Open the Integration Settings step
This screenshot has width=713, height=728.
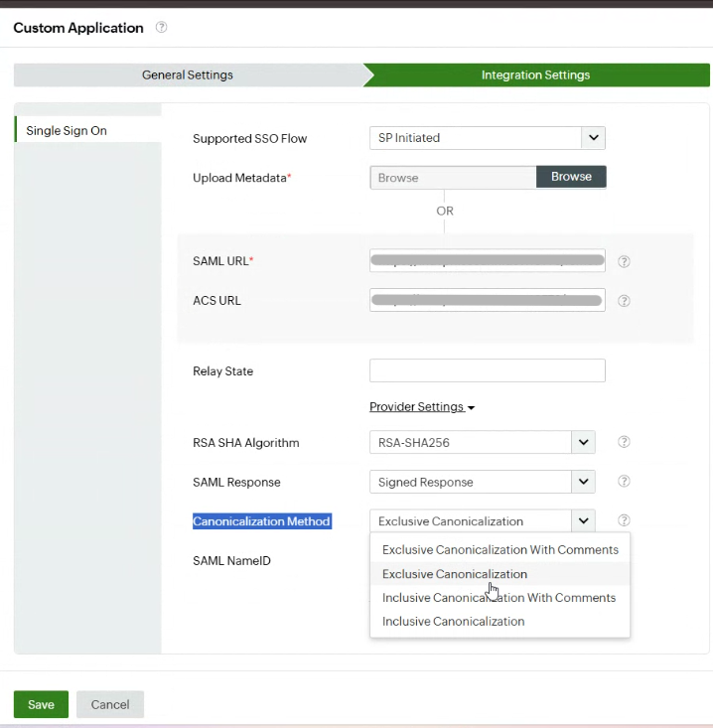(x=535, y=75)
